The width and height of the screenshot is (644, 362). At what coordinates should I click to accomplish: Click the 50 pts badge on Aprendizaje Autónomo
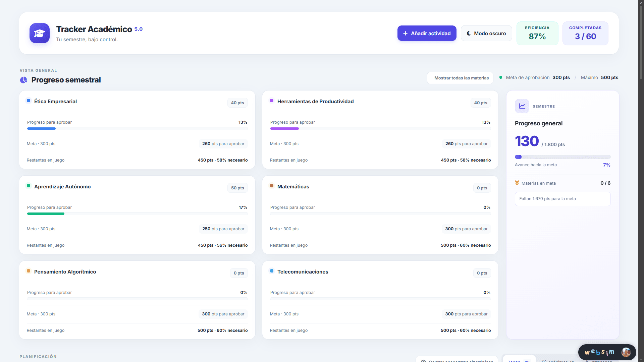(237, 188)
